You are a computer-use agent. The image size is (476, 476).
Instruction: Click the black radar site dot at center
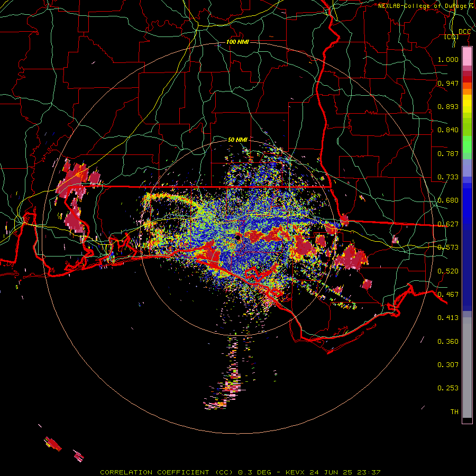coord(237,238)
